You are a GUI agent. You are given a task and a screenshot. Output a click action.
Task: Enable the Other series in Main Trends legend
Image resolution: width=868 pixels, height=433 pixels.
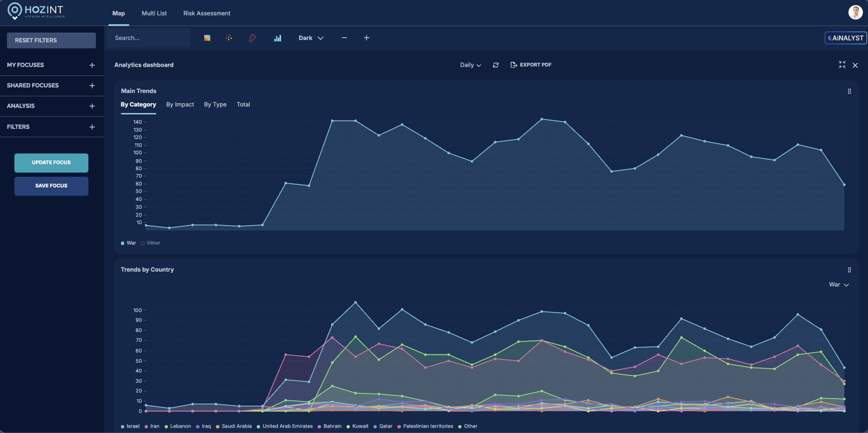point(151,243)
